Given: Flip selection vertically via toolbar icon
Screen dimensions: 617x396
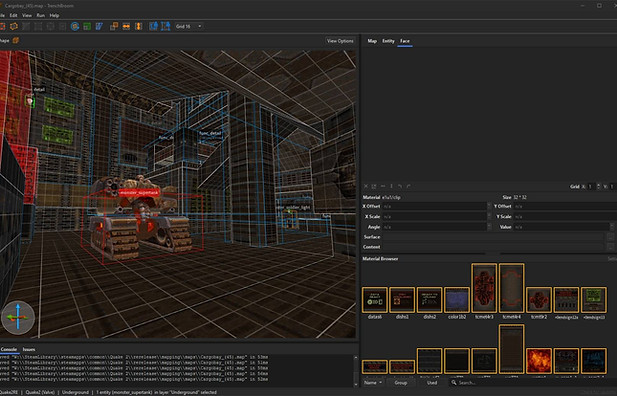Looking at the screenshot, I should (139, 26).
